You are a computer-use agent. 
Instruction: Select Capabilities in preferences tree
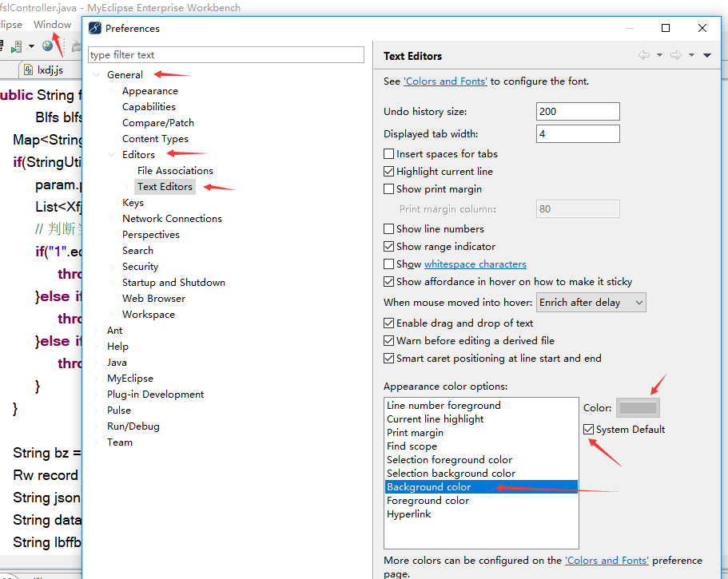click(x=149, y=107)
